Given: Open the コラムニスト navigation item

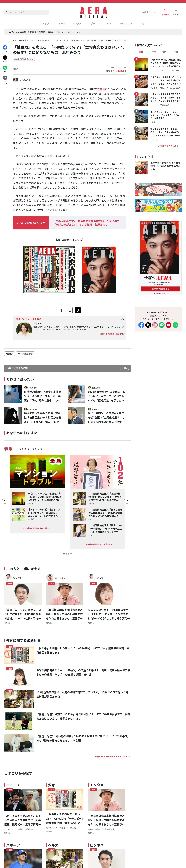Looking at the screenshot, I should coord(125,24).
